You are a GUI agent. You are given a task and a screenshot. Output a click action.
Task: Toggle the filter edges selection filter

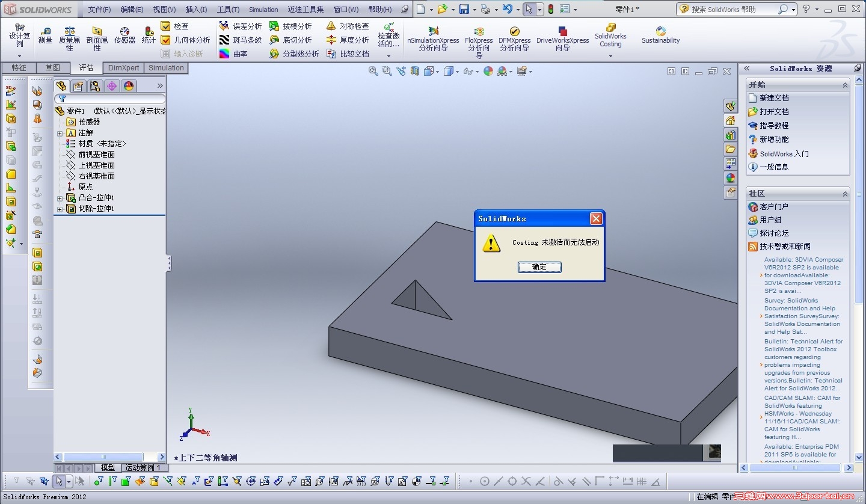tap(112, 481)
